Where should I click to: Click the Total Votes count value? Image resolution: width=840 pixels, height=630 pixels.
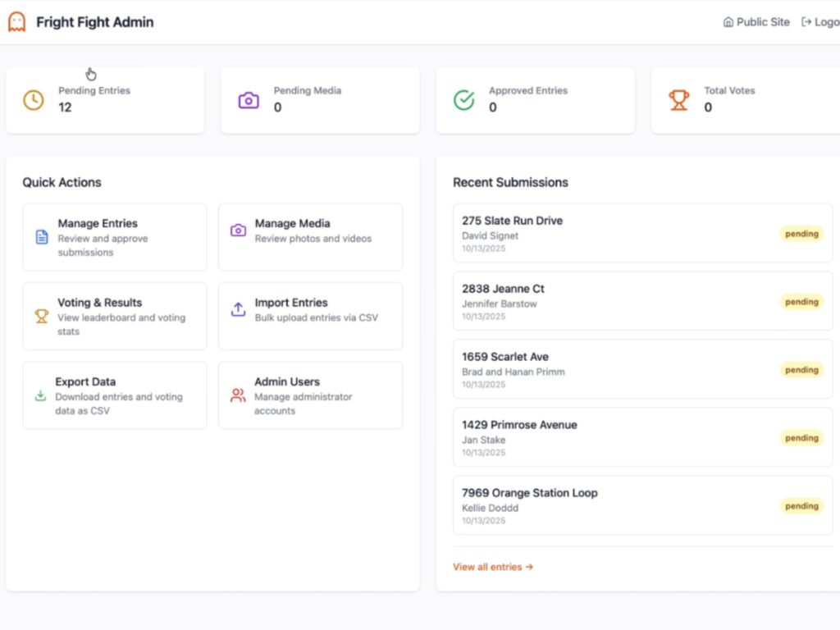point(708,107)
